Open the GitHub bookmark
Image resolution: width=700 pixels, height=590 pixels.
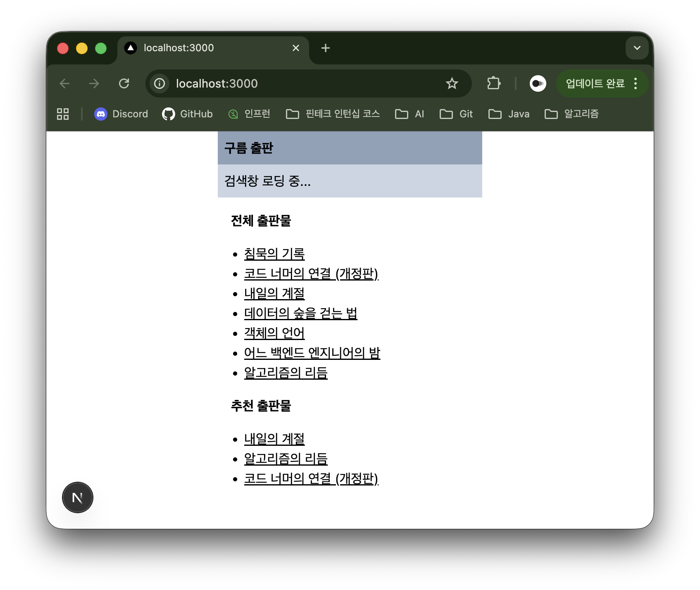tap(187, 114)
